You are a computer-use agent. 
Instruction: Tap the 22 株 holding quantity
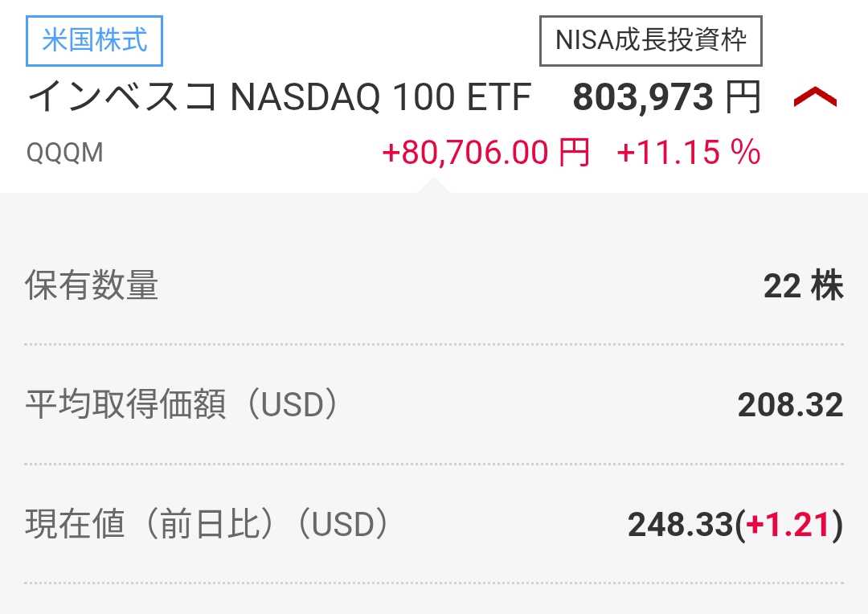click(803, 286)
